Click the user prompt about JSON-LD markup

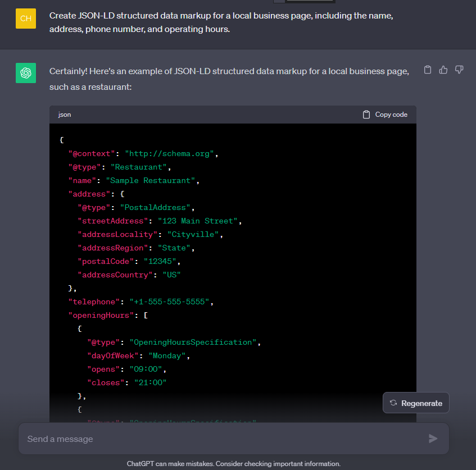pyautogui.click(x=221, y=22)
